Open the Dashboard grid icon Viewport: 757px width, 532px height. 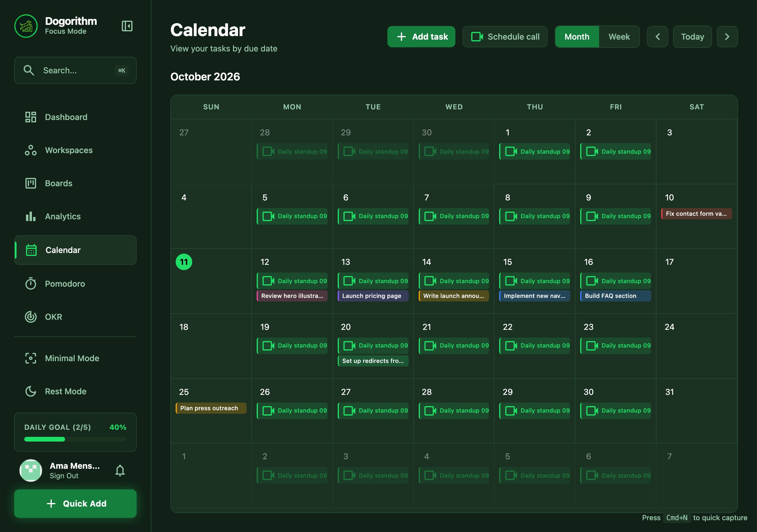pyautogui.click(x=31, y=117)
